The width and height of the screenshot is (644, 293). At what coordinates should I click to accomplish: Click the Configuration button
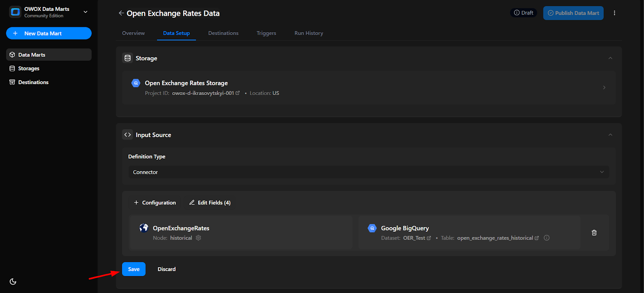point(155,202)
